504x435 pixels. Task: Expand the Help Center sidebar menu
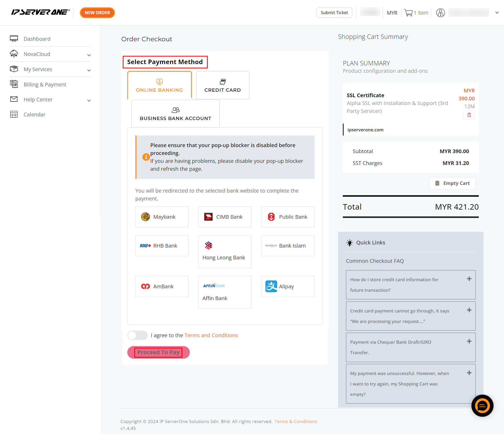89,101
